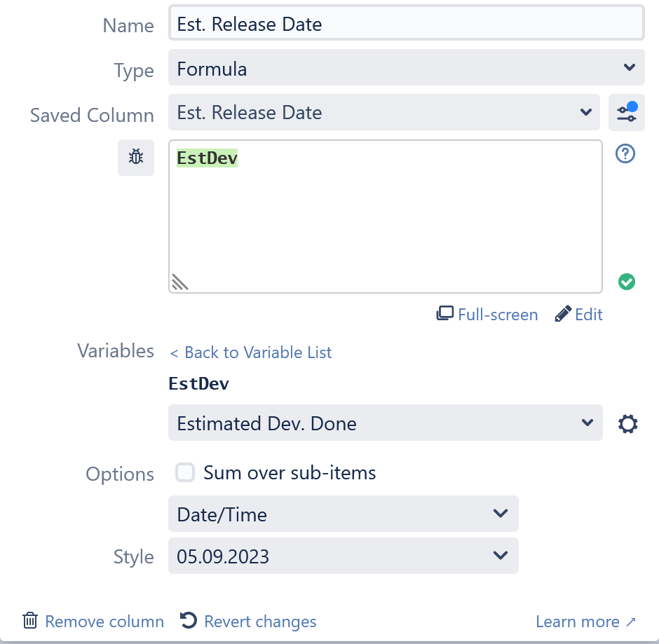Enable Sum over sub-items
Image resolution: width=659 pixels, height=644 pixels.
(x=185, y=472)
